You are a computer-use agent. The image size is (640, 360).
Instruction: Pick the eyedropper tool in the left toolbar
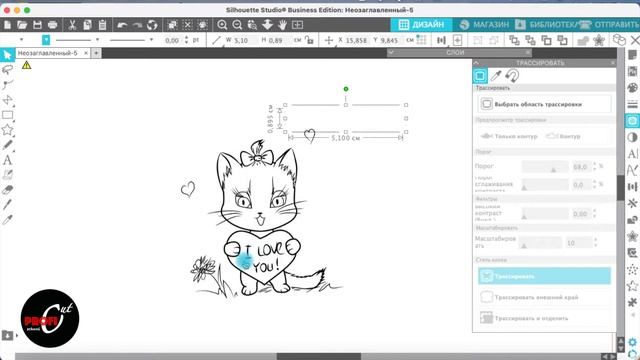click(x=7, y=220)
